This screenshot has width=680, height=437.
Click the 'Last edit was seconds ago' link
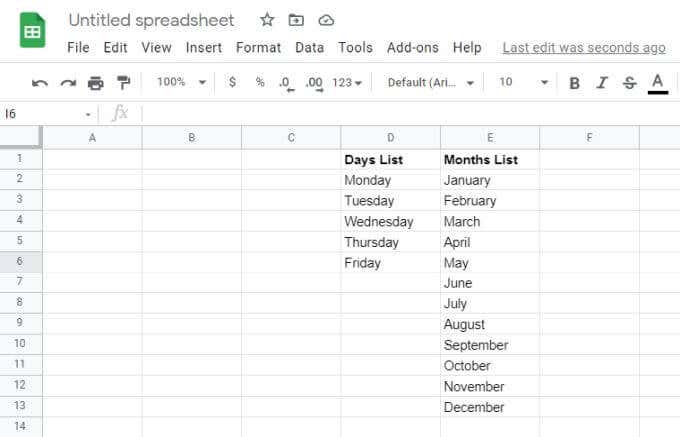583,47
